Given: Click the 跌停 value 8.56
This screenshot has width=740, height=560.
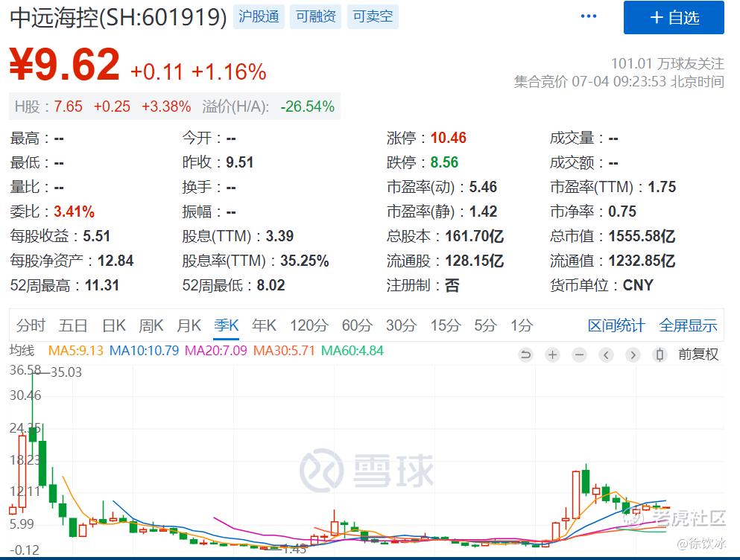Looking at the screenshot, I should [x=444, y=162].
